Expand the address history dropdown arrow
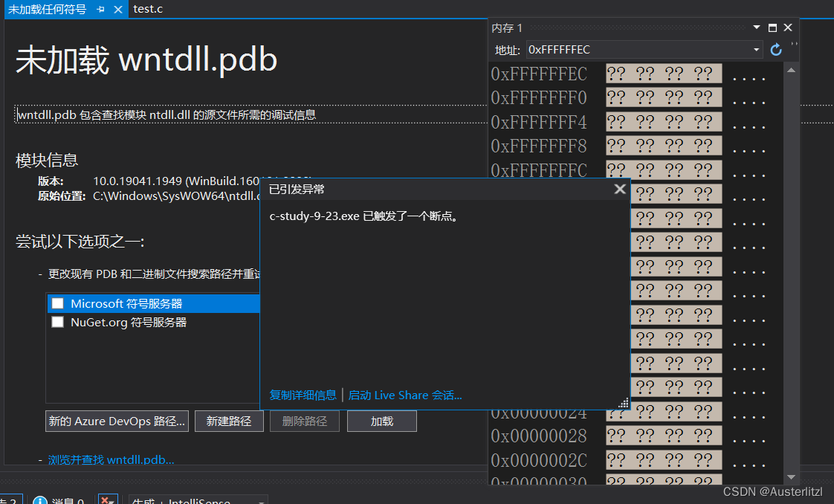The image size is (834, 504). coord(757,50)
